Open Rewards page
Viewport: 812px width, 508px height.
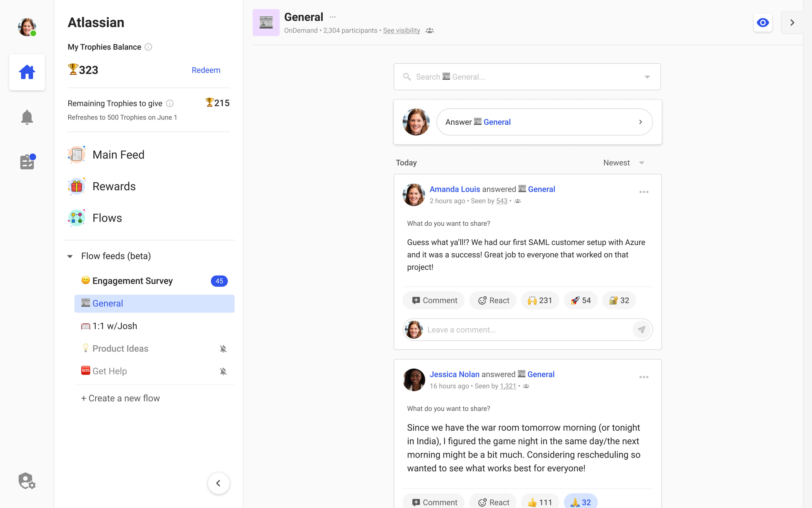tap(102, 186)
